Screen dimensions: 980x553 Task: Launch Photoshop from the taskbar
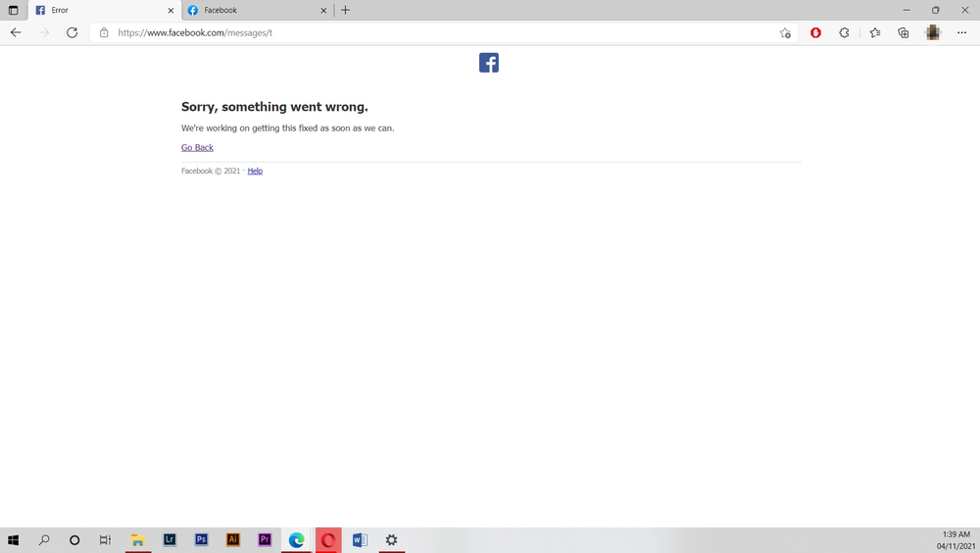[x=201, y=540]
